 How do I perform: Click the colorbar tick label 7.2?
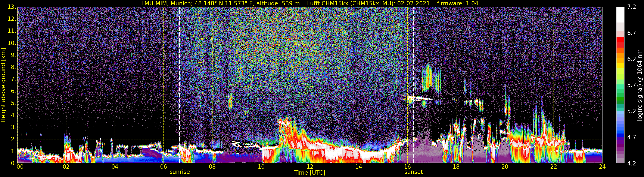coord(632,7)
